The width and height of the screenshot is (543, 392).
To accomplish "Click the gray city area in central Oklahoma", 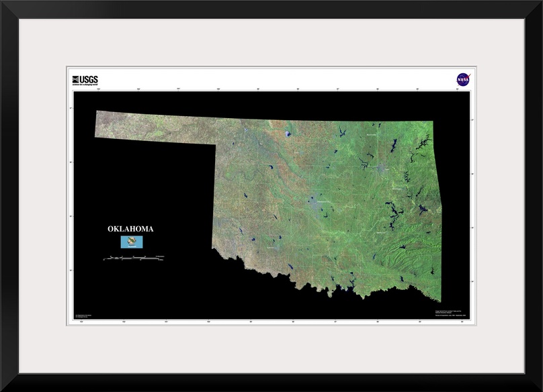I will click(316, 201).
